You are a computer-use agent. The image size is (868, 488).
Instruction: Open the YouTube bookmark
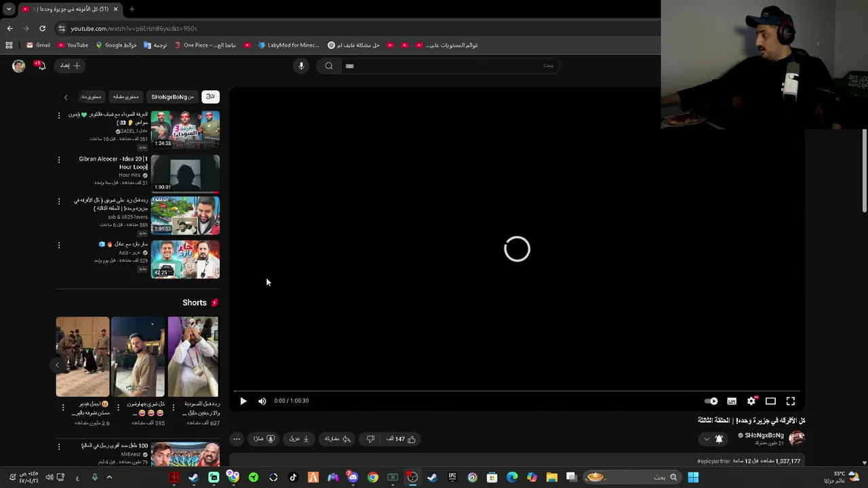point(73,45)
